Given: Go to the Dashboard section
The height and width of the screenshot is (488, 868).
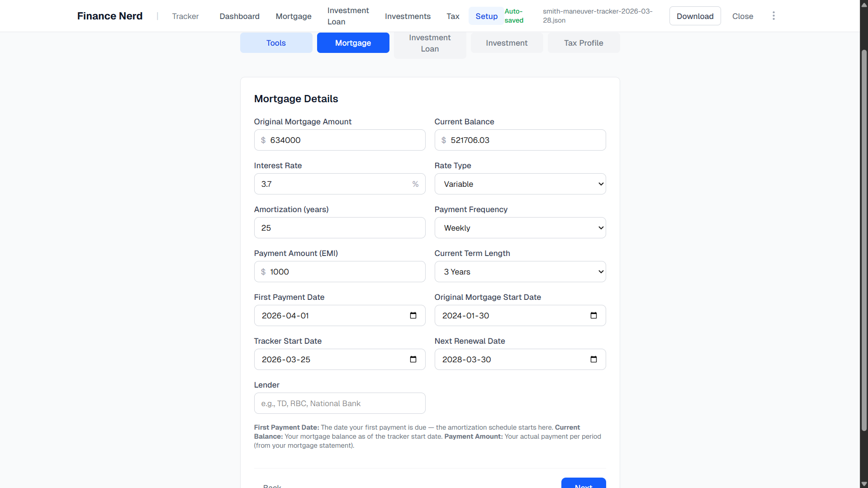Looking at the screenshot, I should [x=239, y=16].
